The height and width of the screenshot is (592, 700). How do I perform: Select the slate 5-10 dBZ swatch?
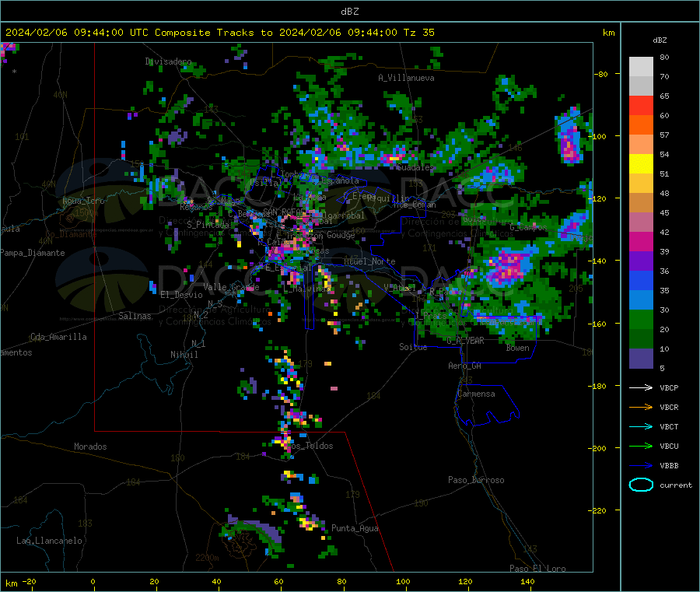pos(641,359)
